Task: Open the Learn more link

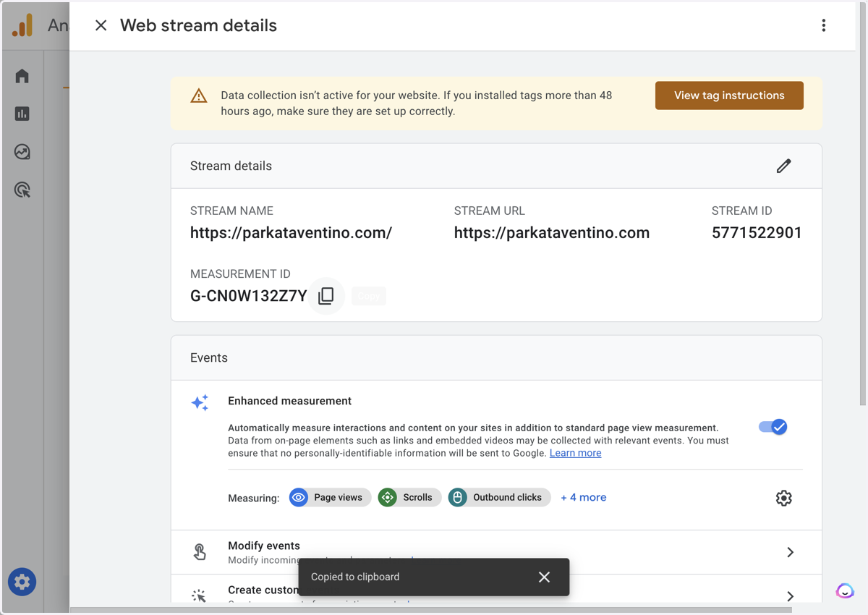Action: [575, 453]
